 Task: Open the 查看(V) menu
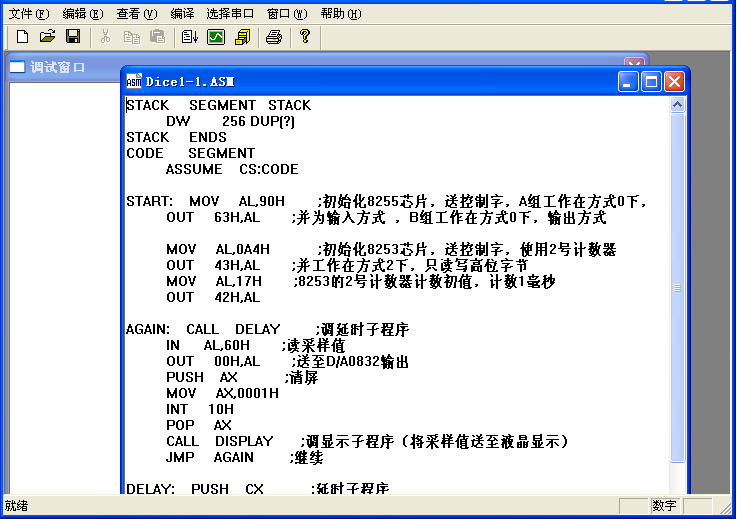coord(136,14)
